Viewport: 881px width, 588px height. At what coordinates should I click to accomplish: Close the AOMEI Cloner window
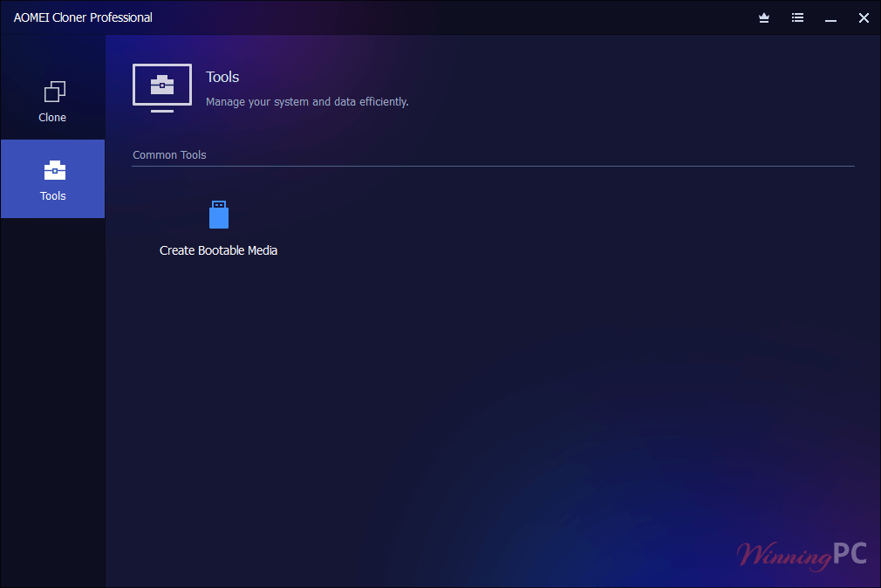click(864, 18)
